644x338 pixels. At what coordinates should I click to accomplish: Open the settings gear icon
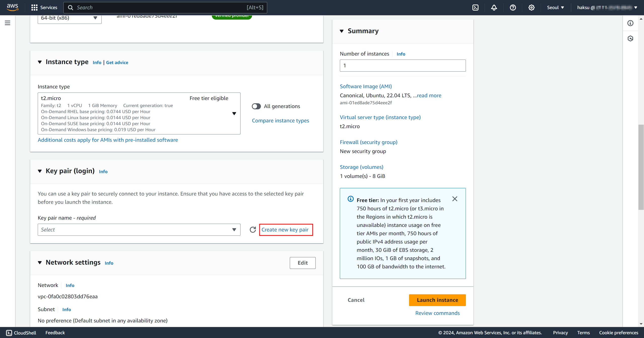pyautogui.click(x=531, y=8)
